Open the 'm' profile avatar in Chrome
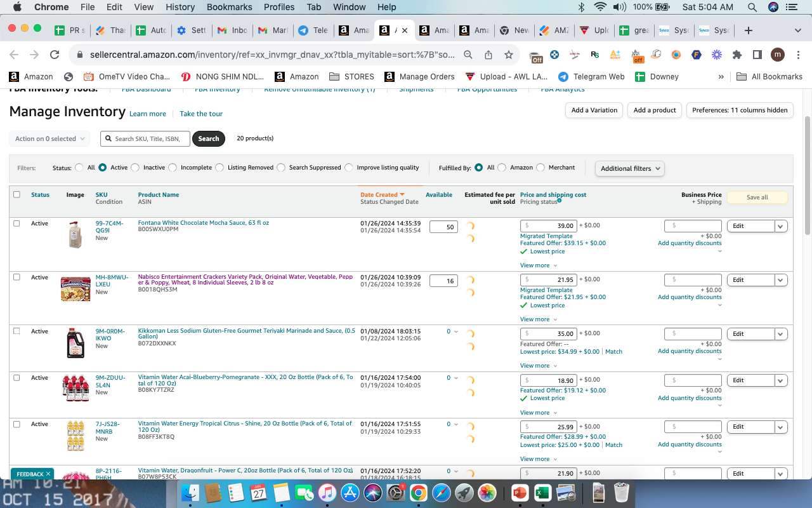812x508 pixels. click(778, 55)
